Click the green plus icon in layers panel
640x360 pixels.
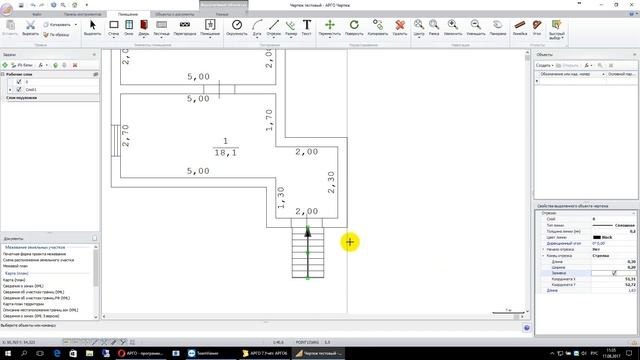click(x=5, y=65)
